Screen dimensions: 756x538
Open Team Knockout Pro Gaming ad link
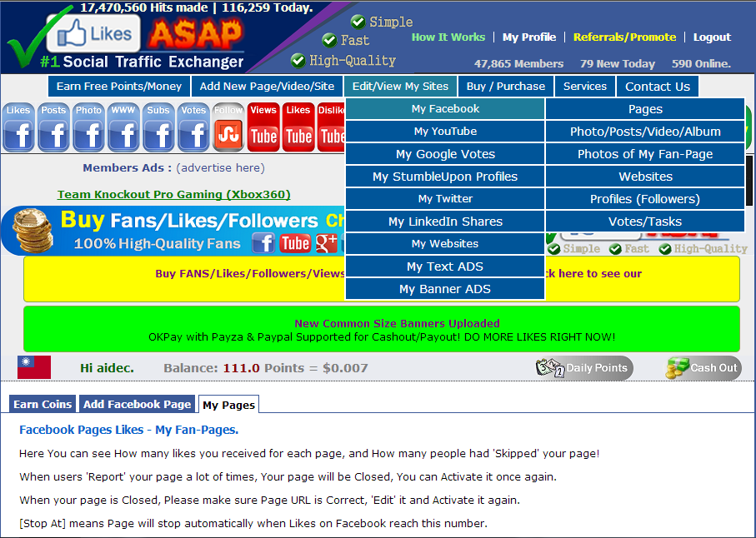pos(173,194)
